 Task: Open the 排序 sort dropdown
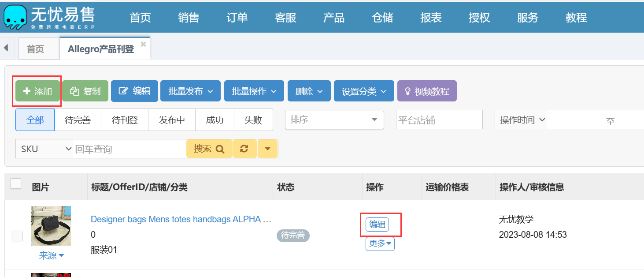pos(334,120)
